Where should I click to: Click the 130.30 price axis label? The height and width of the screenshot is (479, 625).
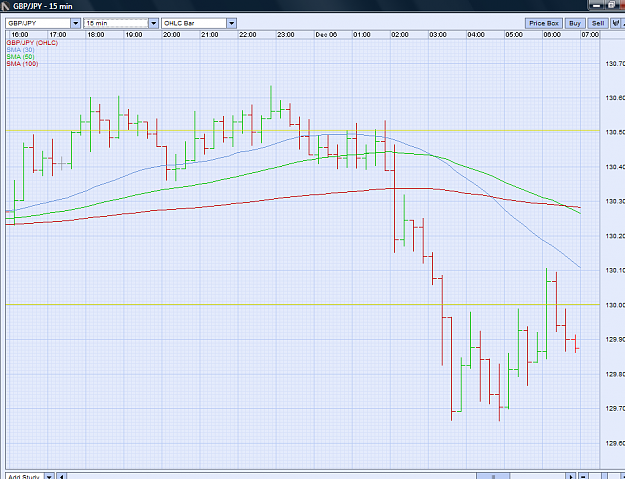615,202
